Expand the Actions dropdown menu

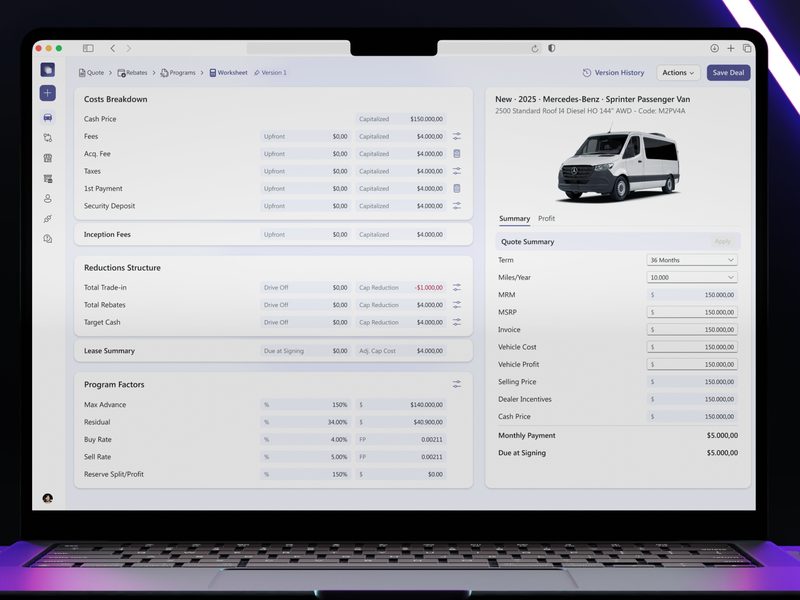click(678, 72)
